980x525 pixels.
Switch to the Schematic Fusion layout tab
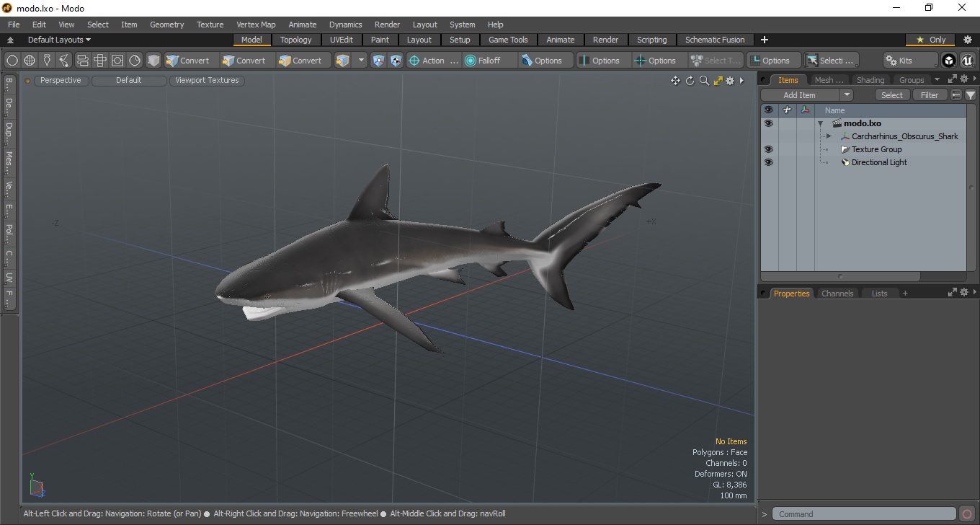(715, 40)
